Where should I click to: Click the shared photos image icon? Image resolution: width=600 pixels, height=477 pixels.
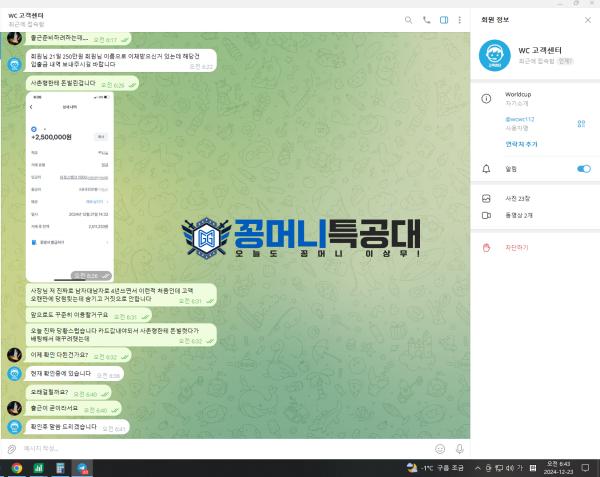tap(486, 199)
